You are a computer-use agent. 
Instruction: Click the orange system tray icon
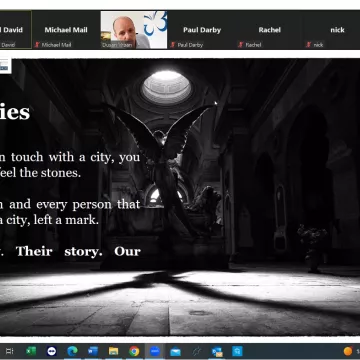348,351
